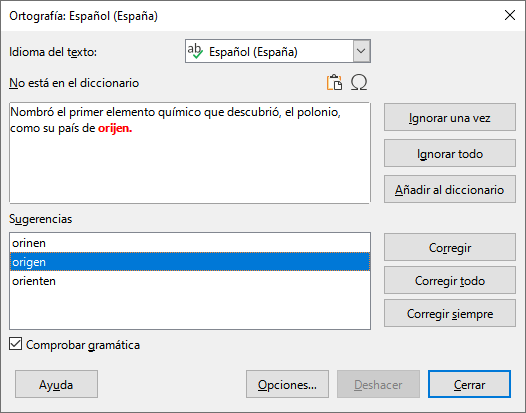Screen dimensions: 526x413
Task: Click the misspelled red word 'orijen.'
Action: click(115, 128)
